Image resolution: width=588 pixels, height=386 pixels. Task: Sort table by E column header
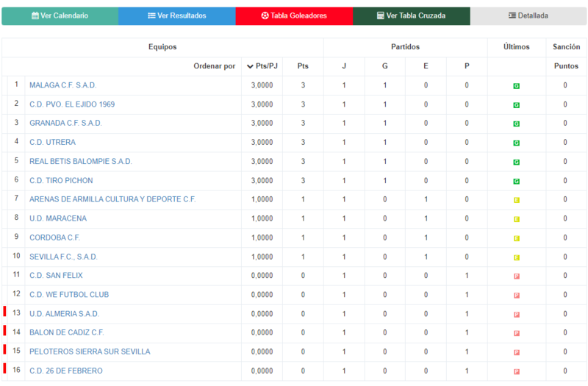click(x=426, y=66)
